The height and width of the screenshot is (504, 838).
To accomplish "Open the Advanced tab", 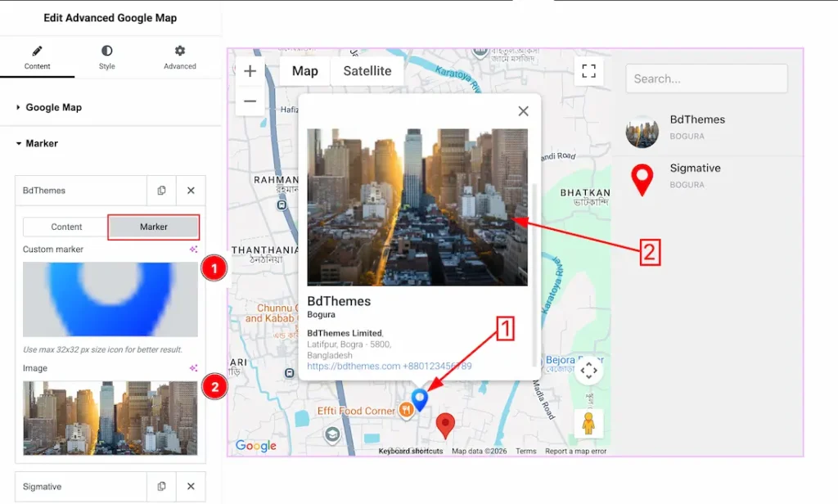I will coord(179,57).
